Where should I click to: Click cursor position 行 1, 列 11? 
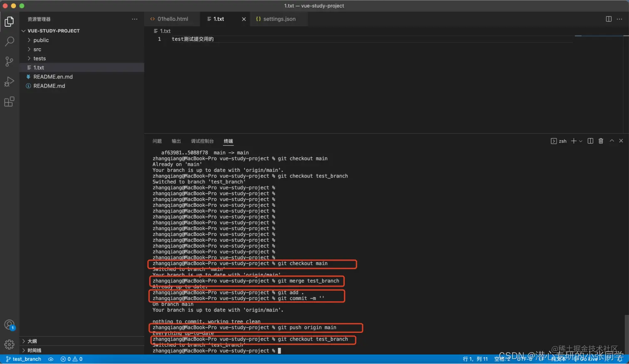click(x=475, y=359)
